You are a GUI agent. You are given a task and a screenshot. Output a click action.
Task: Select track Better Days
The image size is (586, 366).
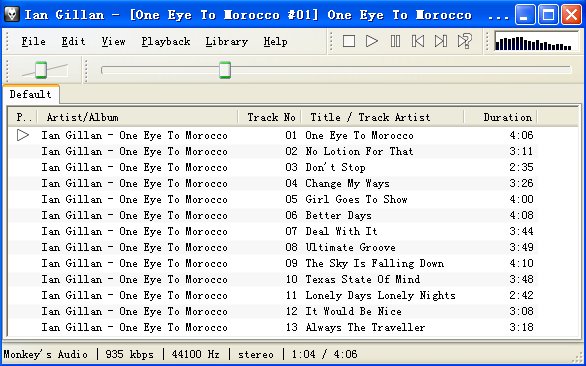[x=338, y=215]
